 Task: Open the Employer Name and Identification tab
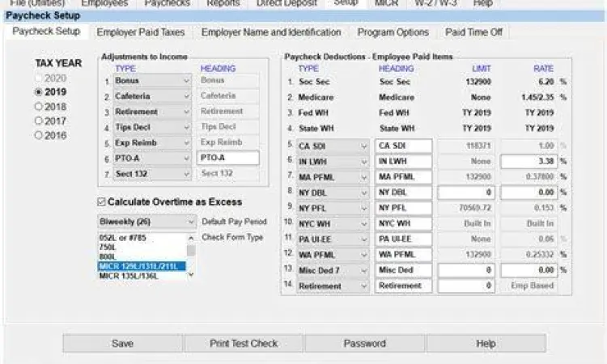tap(271, 32)
